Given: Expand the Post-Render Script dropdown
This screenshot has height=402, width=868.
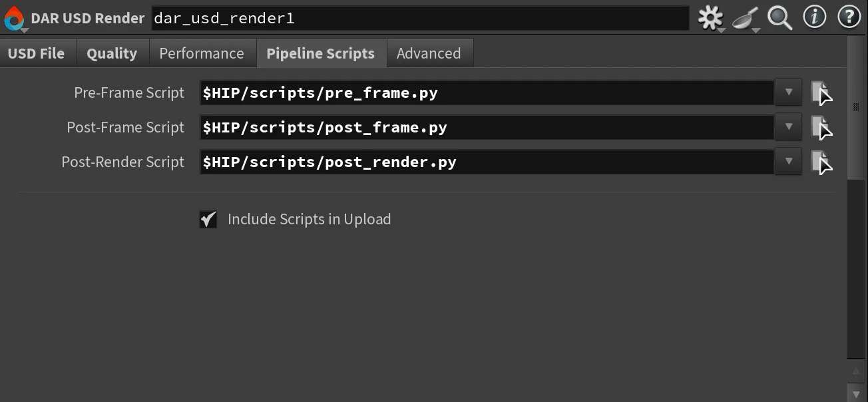Looking at the screenshot, I should (788, 162).
